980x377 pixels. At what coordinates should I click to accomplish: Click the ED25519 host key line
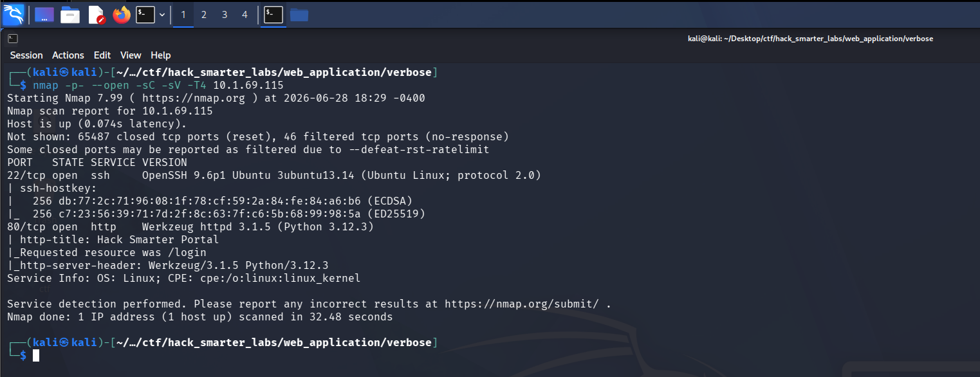[x=216, y=214]
